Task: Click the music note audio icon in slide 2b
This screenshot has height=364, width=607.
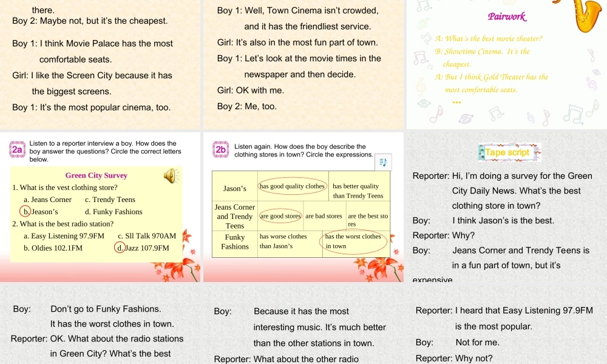Action: coord(383,162)
